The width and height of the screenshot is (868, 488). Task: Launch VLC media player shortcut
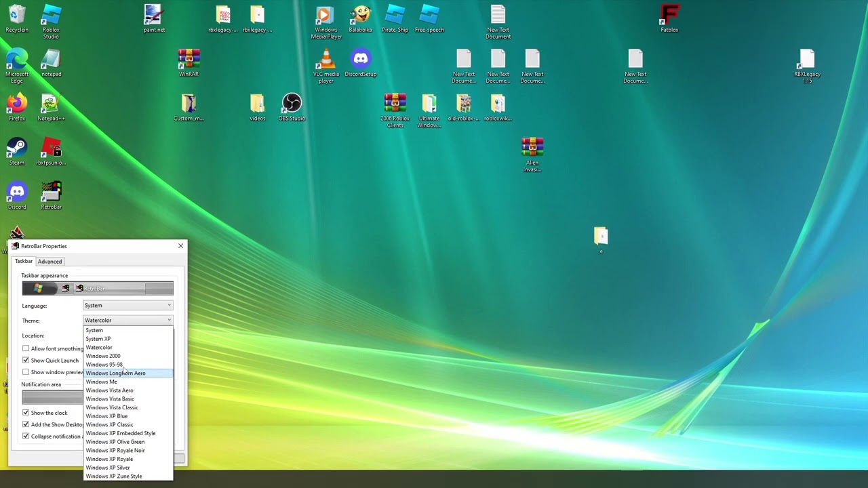[x=325, y=66]
